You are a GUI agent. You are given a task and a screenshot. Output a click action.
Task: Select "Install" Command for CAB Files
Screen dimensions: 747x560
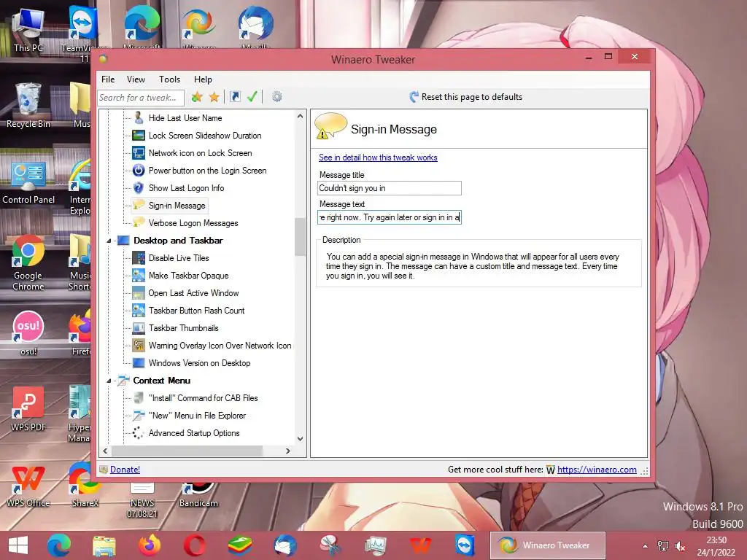(x=203, y=398)
